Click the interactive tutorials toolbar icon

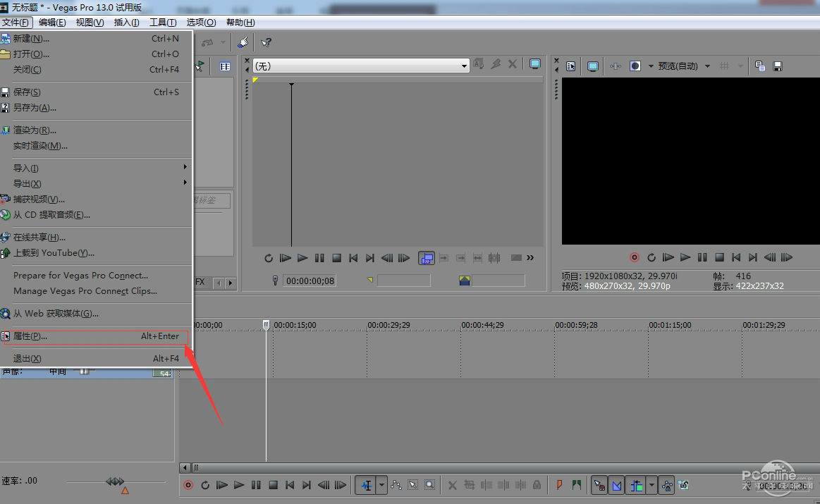[243, 42]
